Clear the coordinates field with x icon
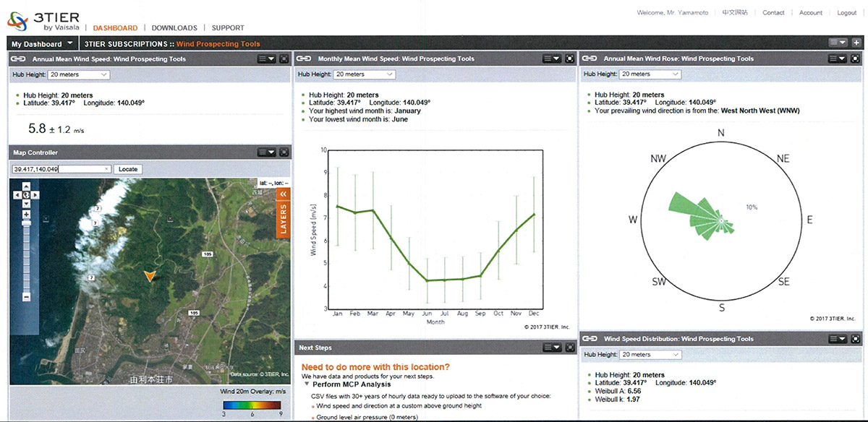Viewport: 868px width, 422px height. point(106,169)
